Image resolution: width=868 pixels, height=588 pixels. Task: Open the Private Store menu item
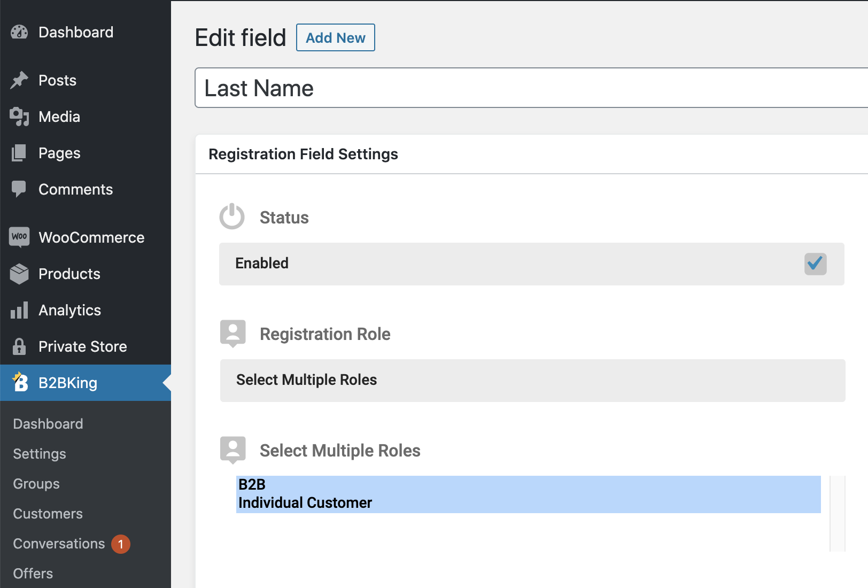[86, 346]
